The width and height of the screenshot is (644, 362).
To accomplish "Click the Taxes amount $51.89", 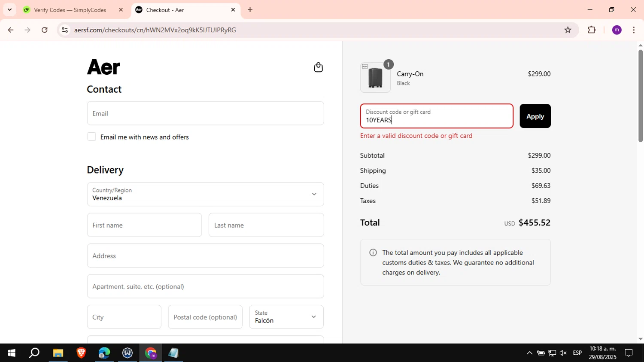I will pyautogui.click(x=541, y=201).
